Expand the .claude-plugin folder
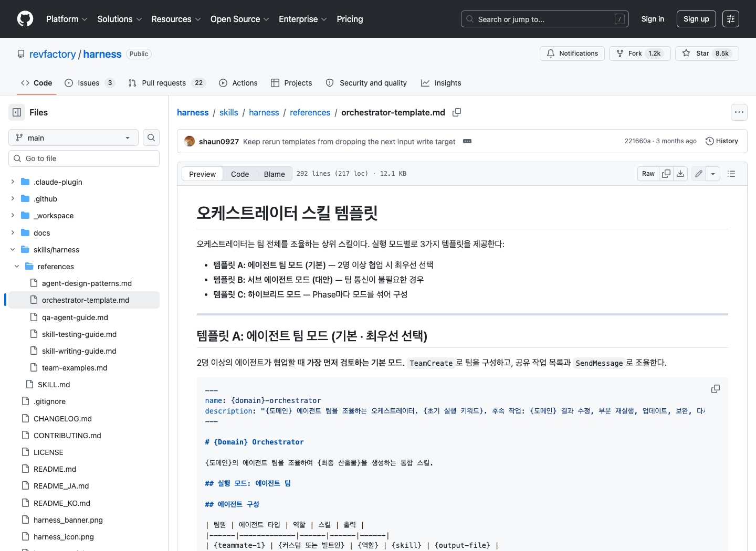This screenshot has width=756, height=551. click(x=13, y=182)
